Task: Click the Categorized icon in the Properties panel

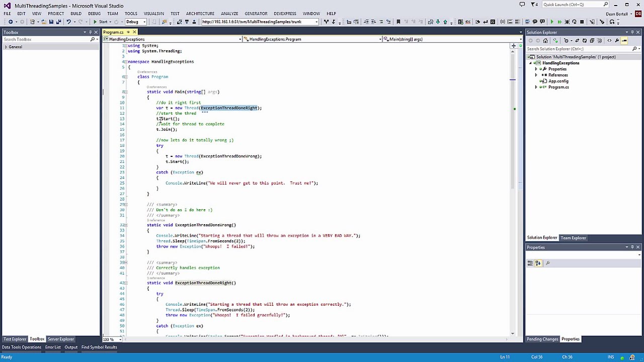Action: click(530, 263)
